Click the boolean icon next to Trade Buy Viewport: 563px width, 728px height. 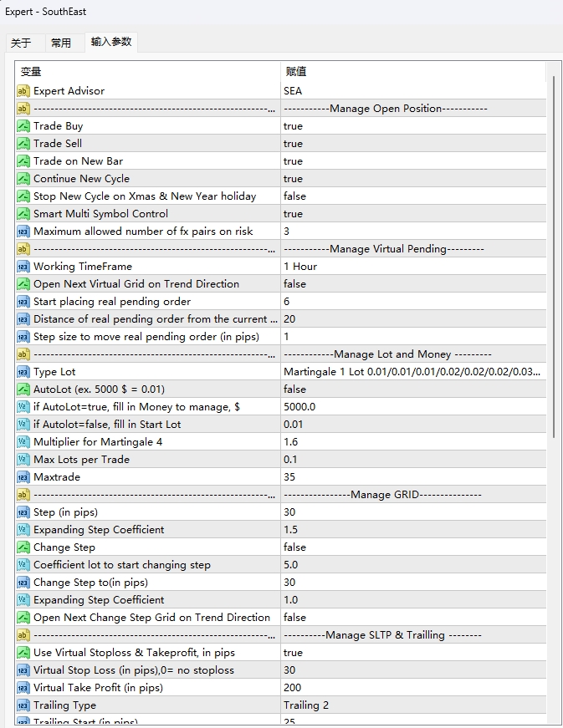click(x=23, y=125)
